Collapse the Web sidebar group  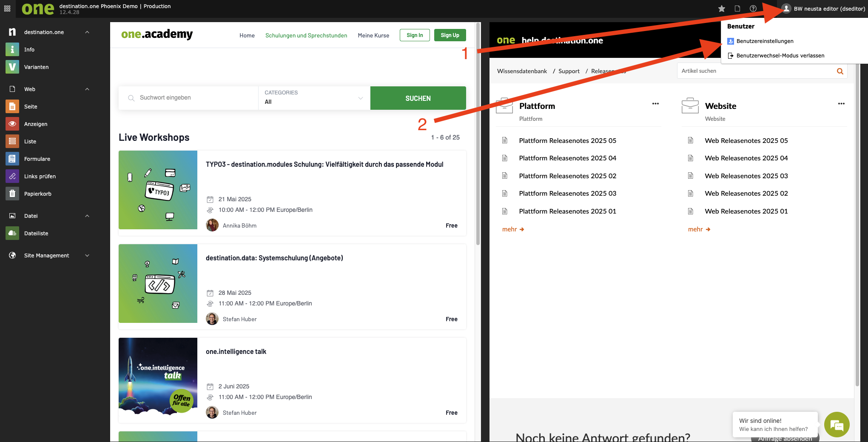pyautogui.click(x=87, y=89)
